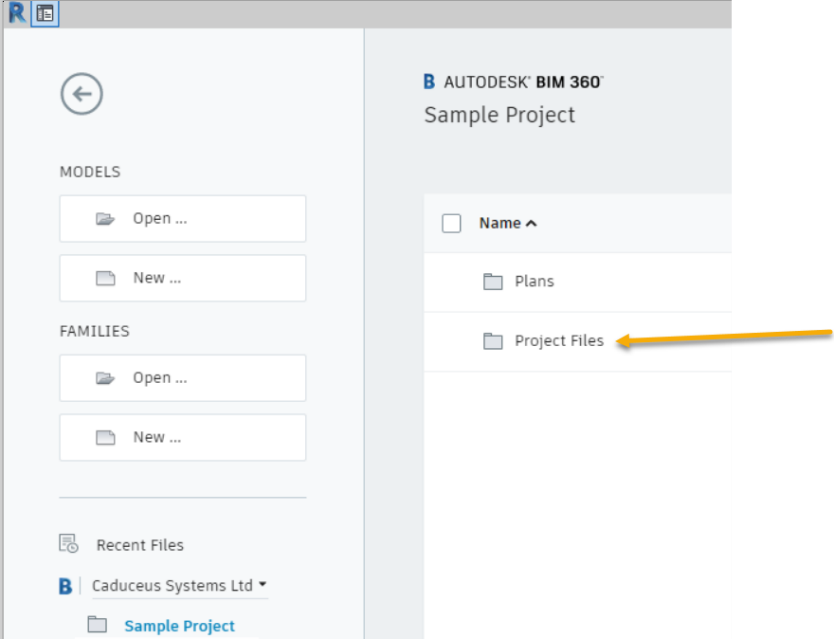
Task: Sort by the Name column header
Action: 507,223
